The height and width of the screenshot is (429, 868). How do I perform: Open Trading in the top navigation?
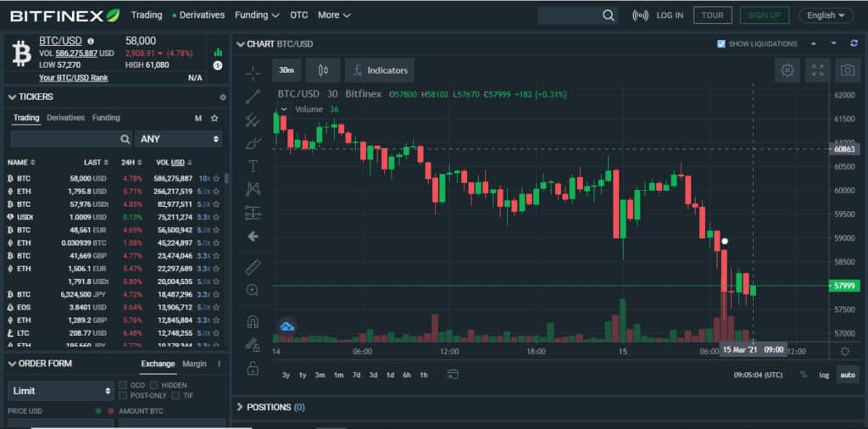[x=147, y=15]
